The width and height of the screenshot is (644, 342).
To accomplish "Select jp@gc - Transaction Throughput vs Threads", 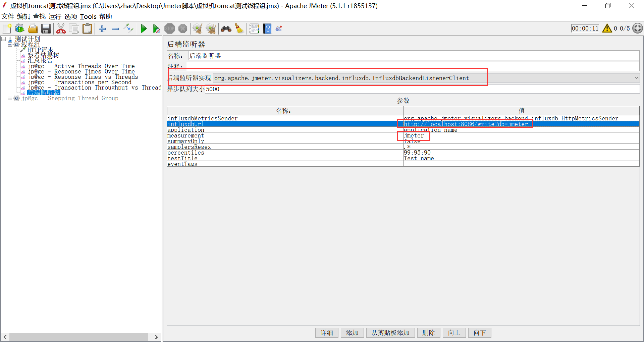I will point(95,88).
